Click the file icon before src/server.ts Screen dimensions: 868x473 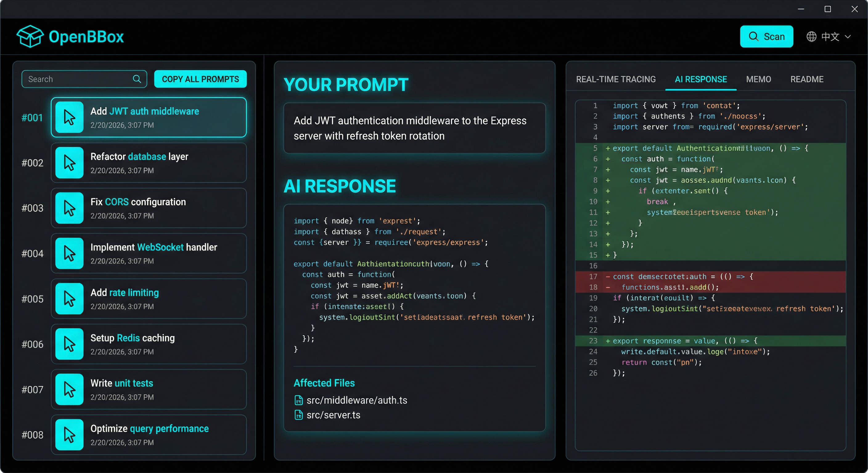(x=299, y=415)
